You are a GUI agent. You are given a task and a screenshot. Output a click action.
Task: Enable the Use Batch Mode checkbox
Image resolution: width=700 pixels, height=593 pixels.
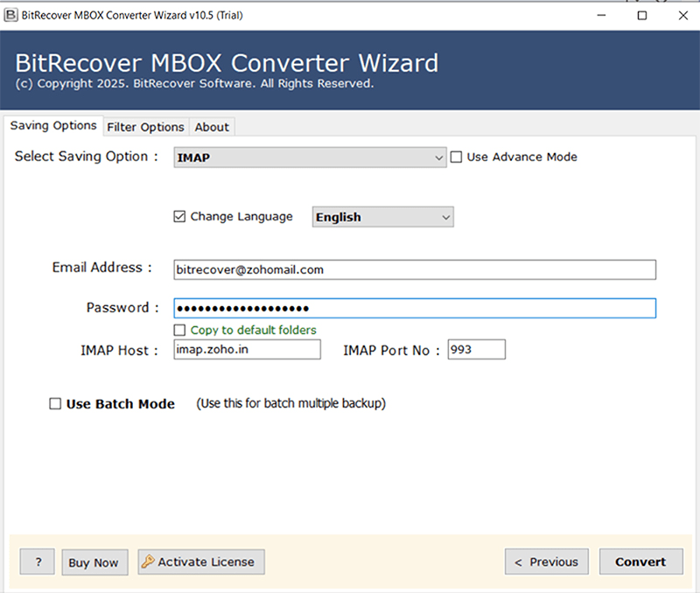click(55, 404)
